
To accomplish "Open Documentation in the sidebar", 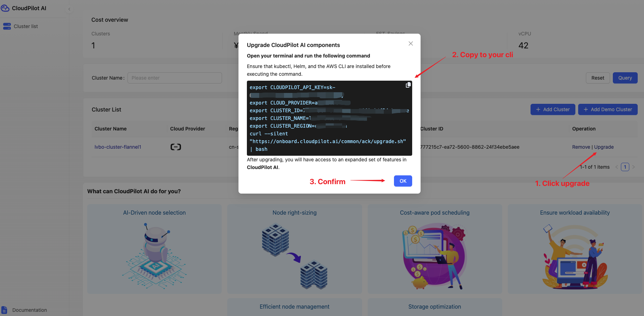I will (x=29, y=310).
